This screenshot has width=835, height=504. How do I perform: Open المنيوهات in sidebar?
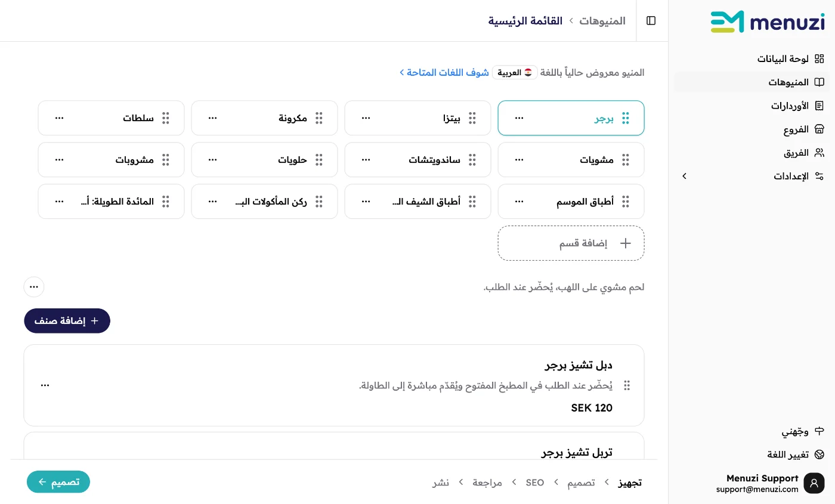(752, 82)
